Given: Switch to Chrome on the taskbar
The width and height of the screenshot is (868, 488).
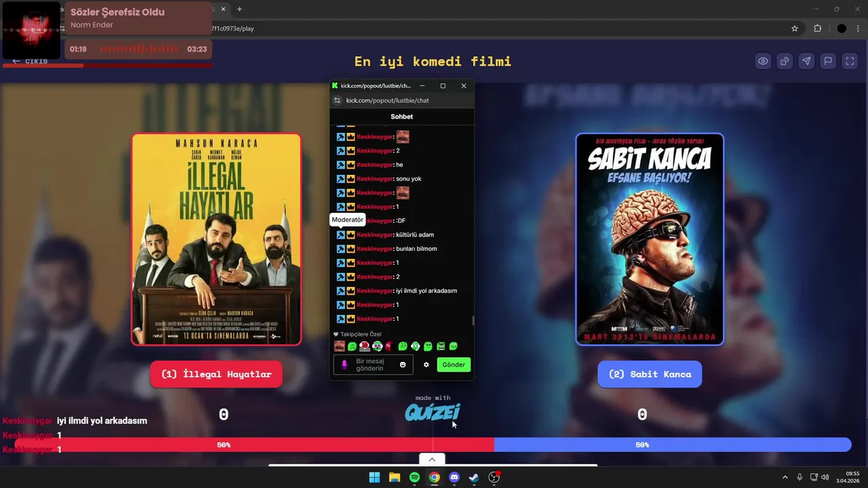Looking at the screenshot, I should pos(434,477).
